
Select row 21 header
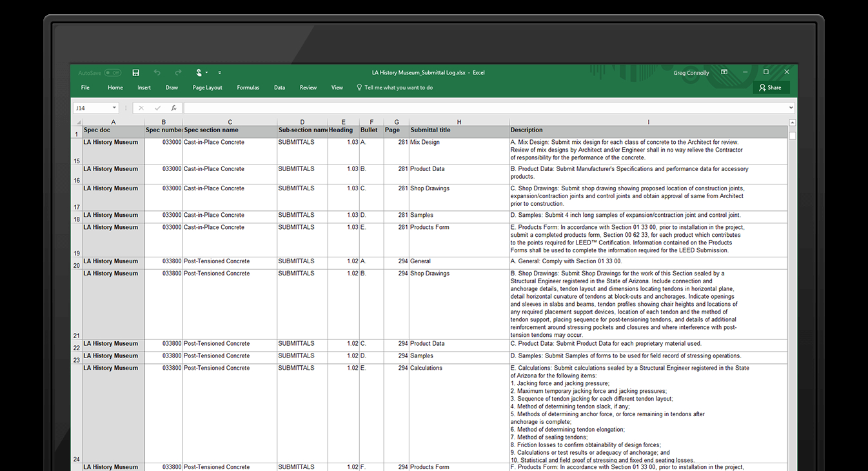(x=77, y=305)
